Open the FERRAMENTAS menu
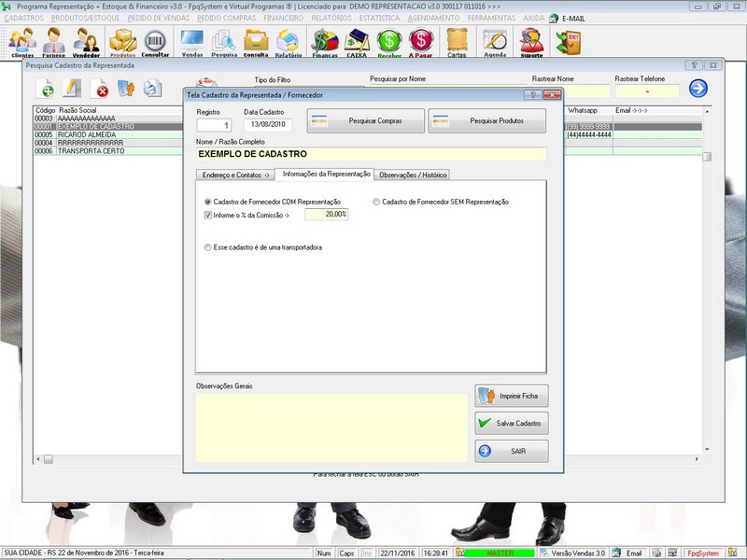 pyautogui.click(x=492, y=18)
